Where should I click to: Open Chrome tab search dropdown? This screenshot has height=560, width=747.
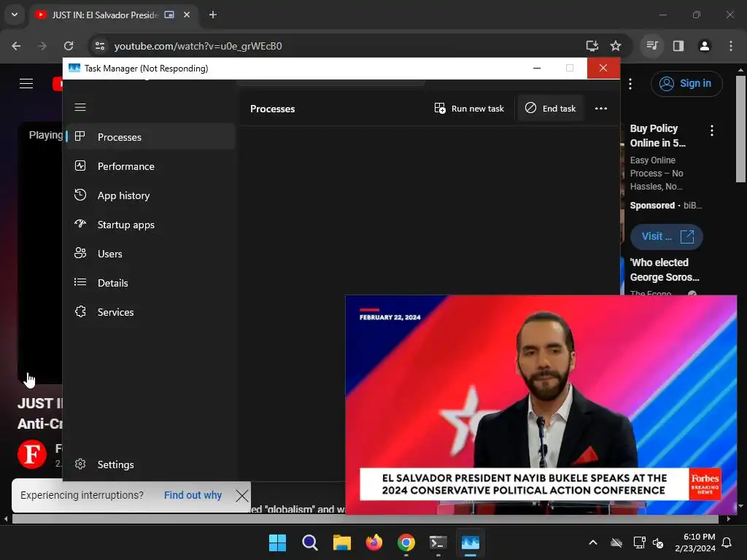[15, 15]
